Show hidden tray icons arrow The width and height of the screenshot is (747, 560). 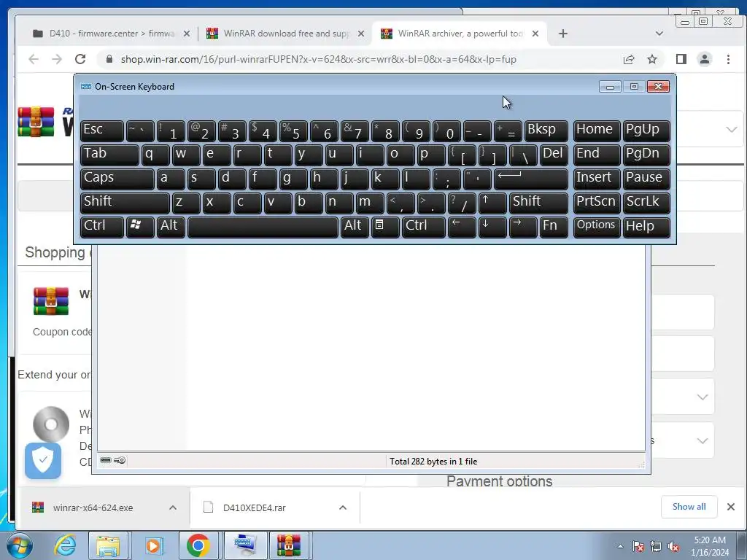click(620, 547)
